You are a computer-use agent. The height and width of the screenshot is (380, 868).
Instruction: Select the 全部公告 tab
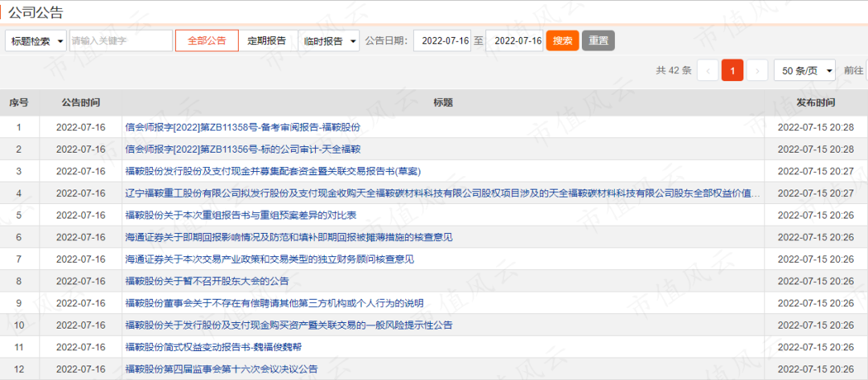point(207,41)
